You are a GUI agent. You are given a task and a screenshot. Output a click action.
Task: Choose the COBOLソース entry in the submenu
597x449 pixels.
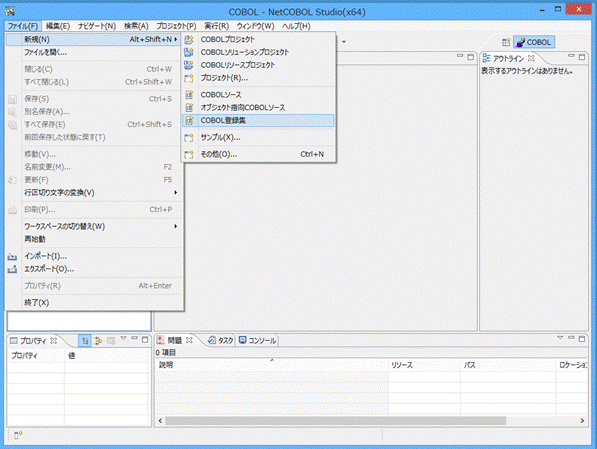coord(259,95)
